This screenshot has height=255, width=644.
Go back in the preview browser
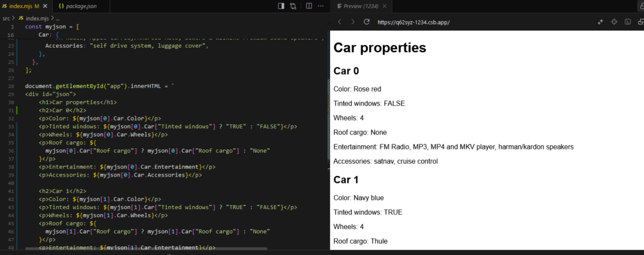[x=340, y=22]
